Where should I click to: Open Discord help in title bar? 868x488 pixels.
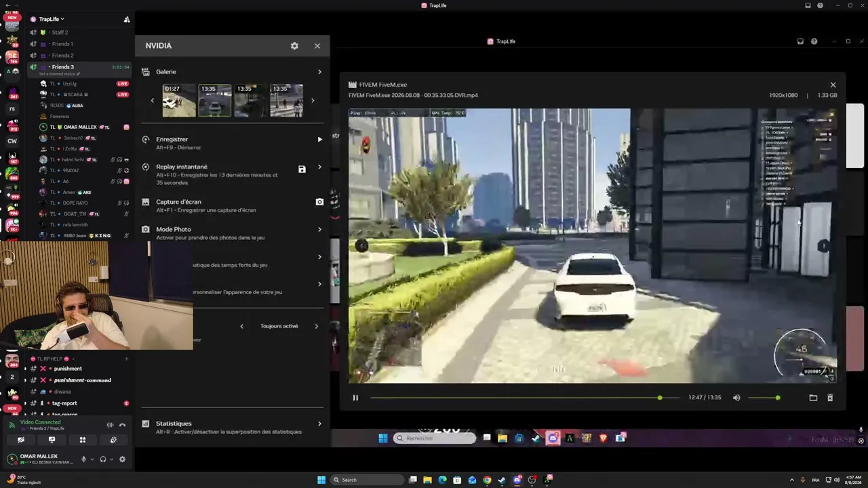(x=821, y=5)
